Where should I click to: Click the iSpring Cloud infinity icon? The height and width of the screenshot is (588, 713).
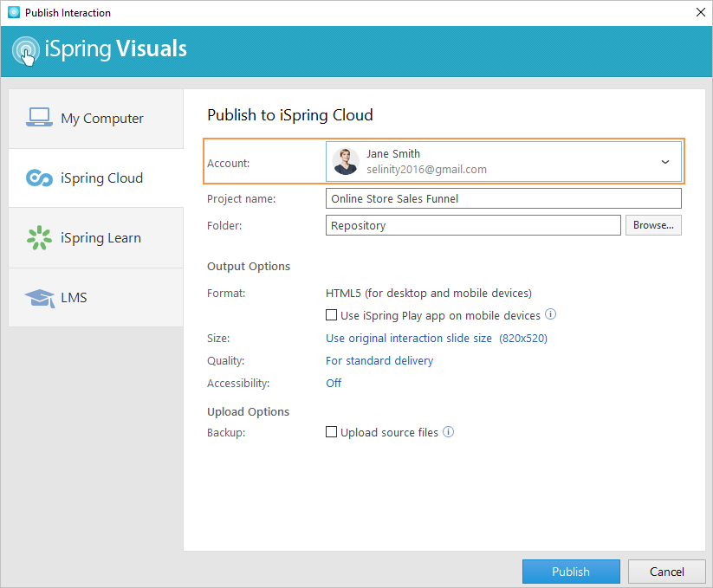40,178
